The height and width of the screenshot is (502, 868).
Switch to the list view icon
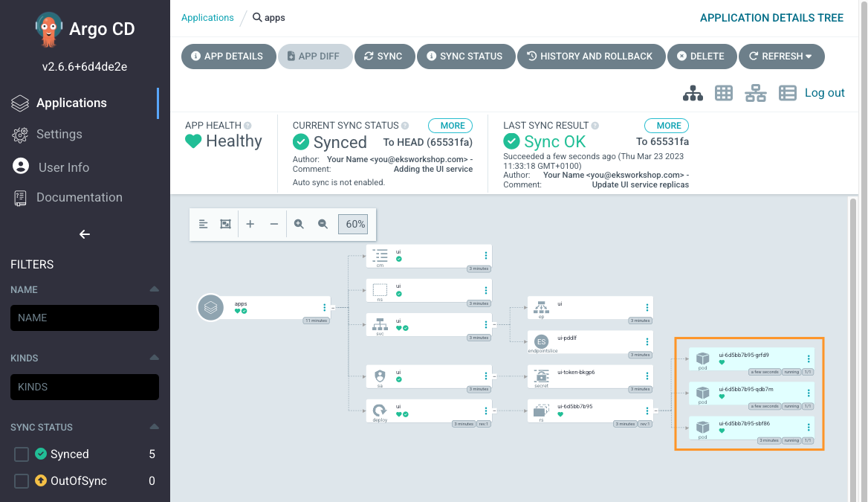click(787, 93)
